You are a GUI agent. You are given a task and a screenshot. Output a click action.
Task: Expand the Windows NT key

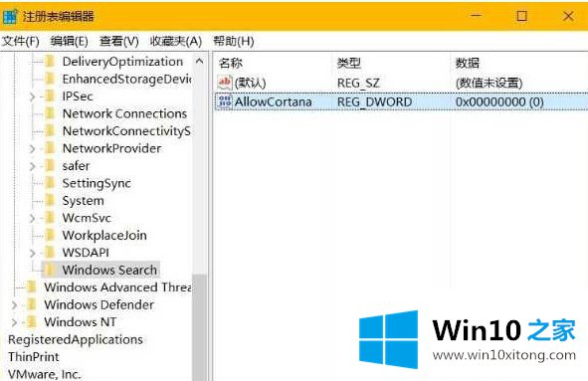[x=14, y=322]
